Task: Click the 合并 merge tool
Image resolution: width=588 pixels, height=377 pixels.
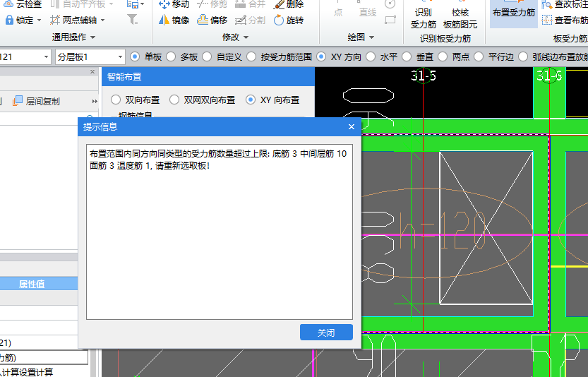Action: click(250, 4)
